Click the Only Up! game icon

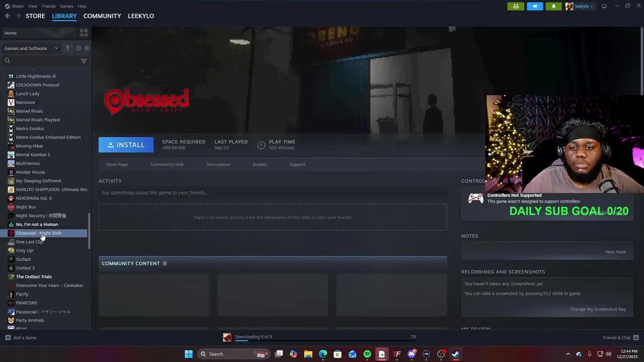tap(11, 250)
